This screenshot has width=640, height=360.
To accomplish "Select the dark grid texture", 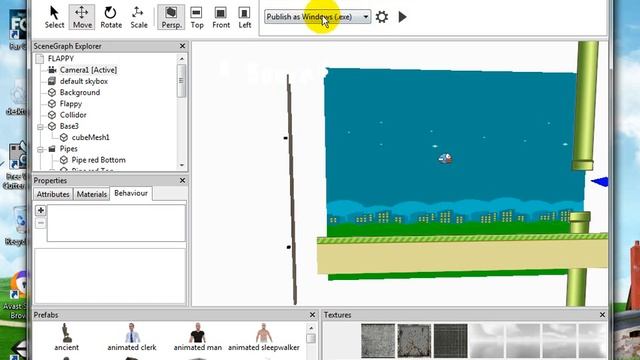I will (x=451, y=342).
